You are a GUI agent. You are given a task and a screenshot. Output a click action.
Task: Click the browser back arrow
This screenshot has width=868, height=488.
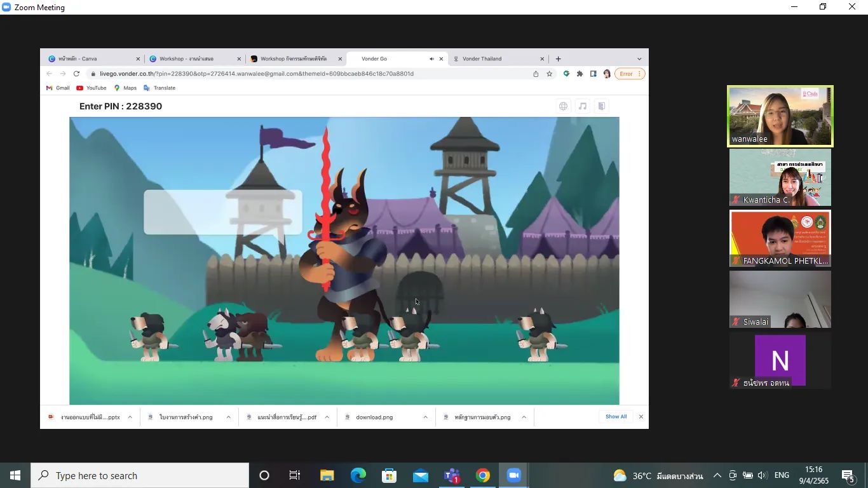(50, 74)
